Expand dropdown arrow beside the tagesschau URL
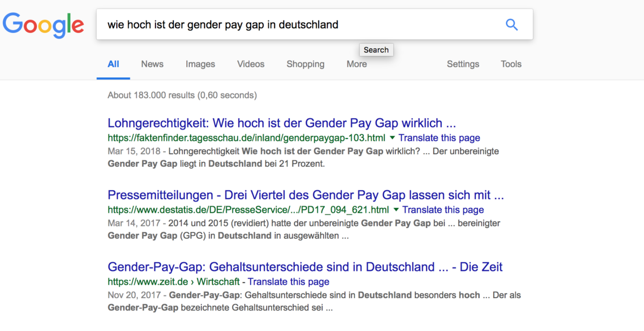 coord(392,138)
